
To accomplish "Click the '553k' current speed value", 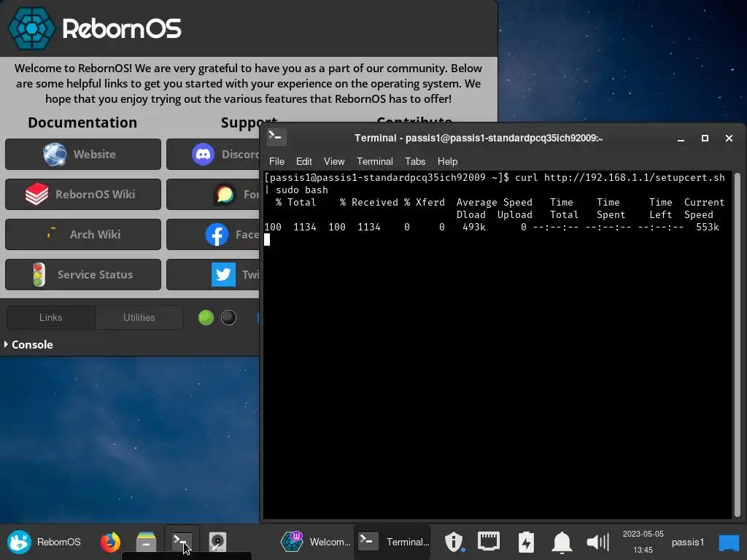I will 708,227.
